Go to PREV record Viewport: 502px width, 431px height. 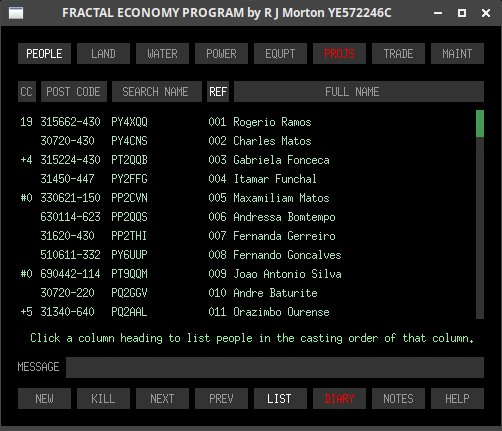tap(221, 399)
